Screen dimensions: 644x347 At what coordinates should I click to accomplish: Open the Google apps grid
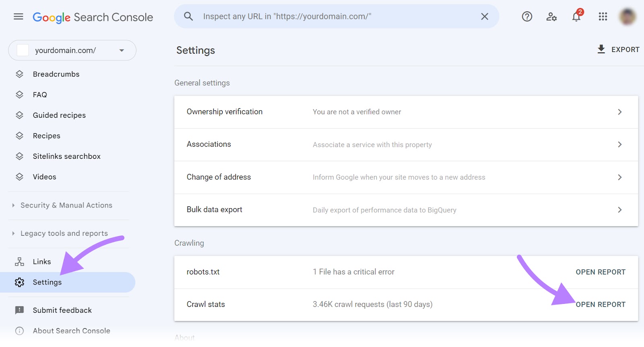603,17
